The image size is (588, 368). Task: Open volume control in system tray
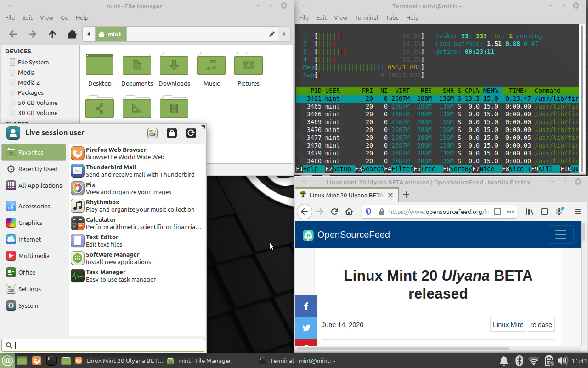pos(562,361)
